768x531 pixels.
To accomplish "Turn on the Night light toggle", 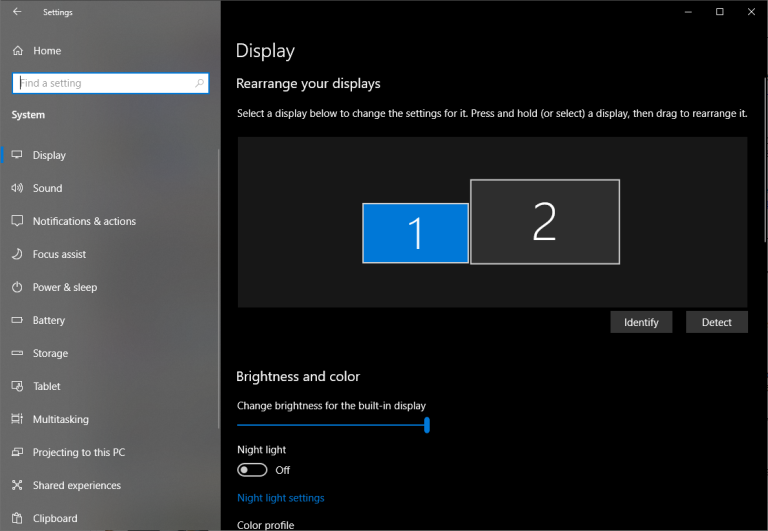I will pyautogui.click(x=252, y=470).
